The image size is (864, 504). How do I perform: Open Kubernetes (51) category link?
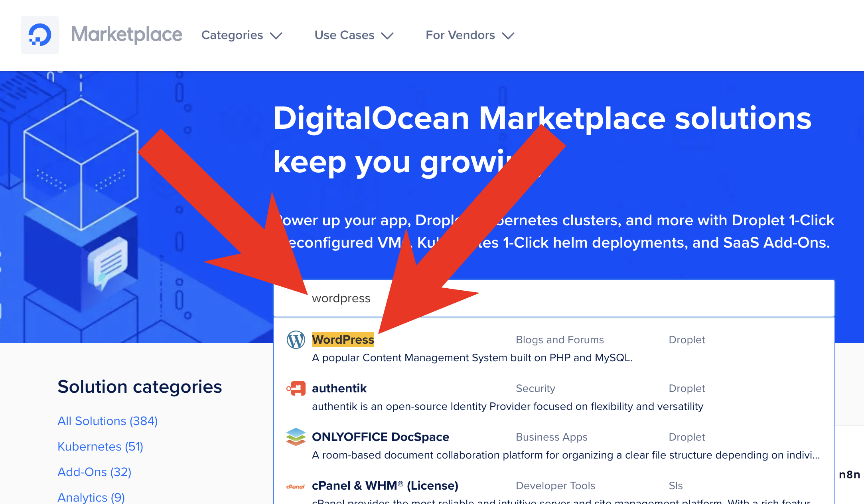tap(100, 447)
